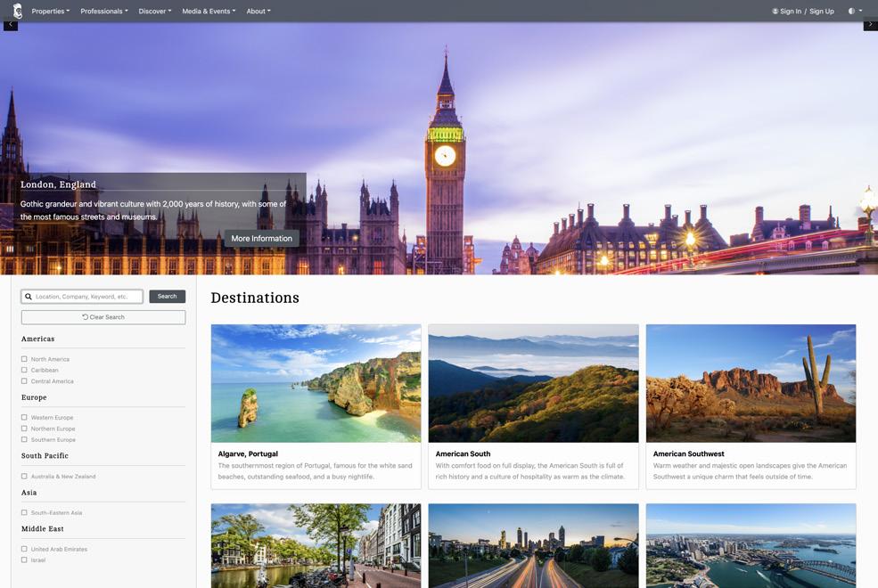The width and height of the screenshot is (878, 588).
Task: Open the American Southwest desert photo
Action: (751, 383)
